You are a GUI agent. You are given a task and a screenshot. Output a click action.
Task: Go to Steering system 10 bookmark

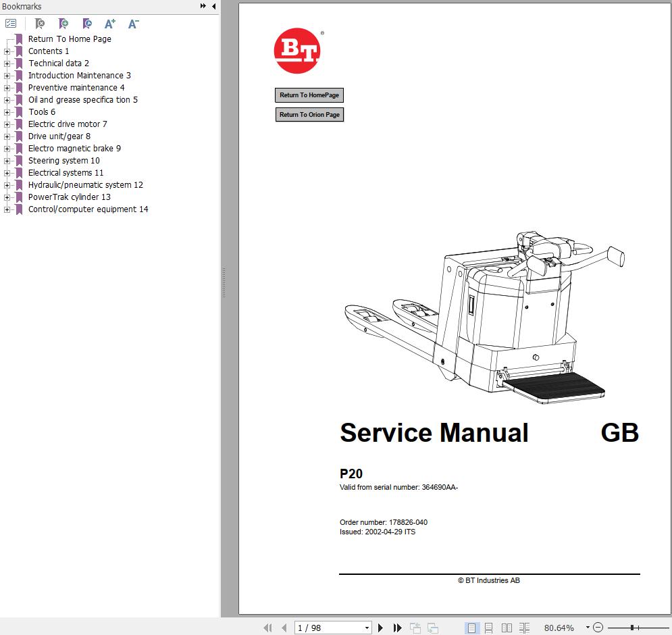[x=64, y=160]
